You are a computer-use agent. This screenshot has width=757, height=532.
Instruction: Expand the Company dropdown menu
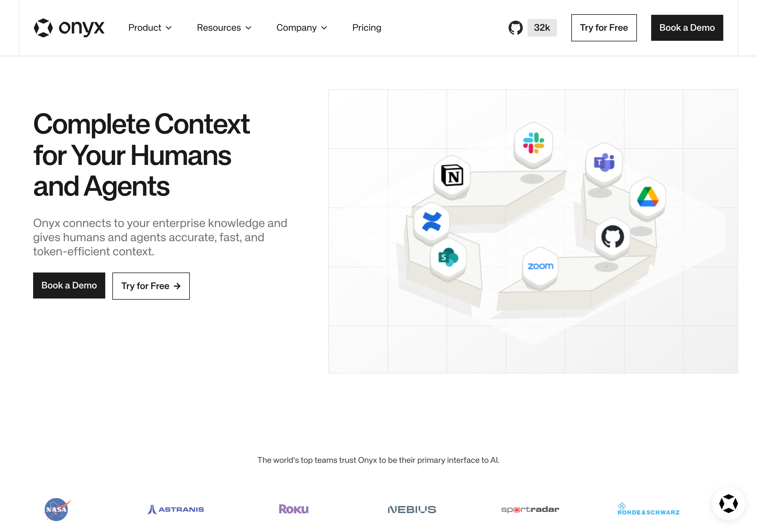click(x=302, y=28)
